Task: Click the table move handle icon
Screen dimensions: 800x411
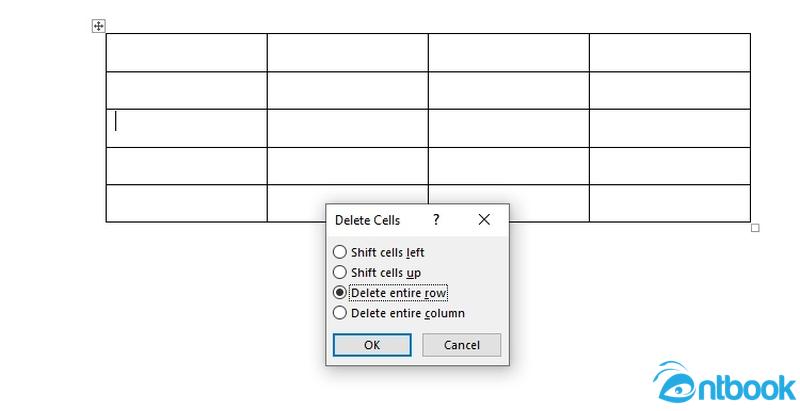Action: point(98,25)
